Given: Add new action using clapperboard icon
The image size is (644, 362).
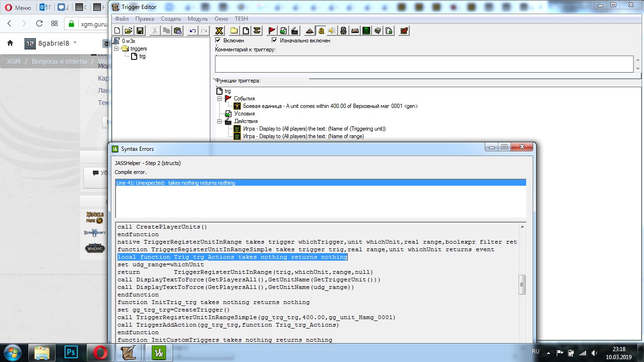Looking at the screenshot, I should pyautogui.click(x=295, y=31).
